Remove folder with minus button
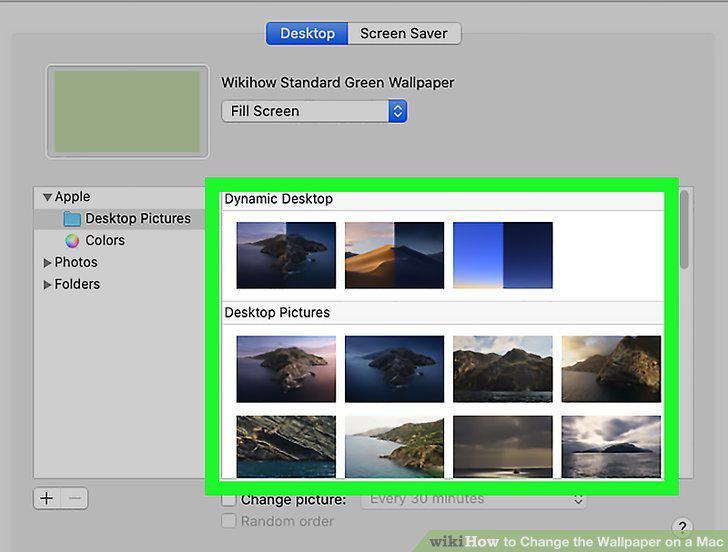The image size is (728, 552). (74, 499)
